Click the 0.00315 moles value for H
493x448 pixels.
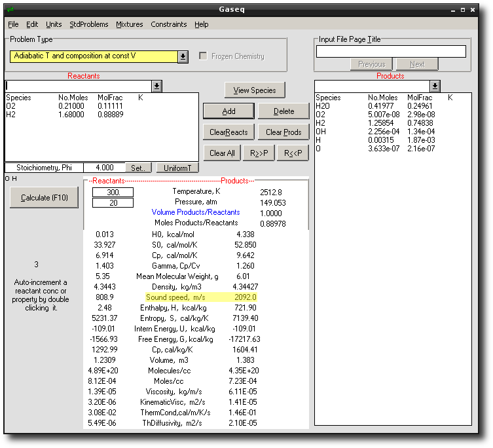381,140
